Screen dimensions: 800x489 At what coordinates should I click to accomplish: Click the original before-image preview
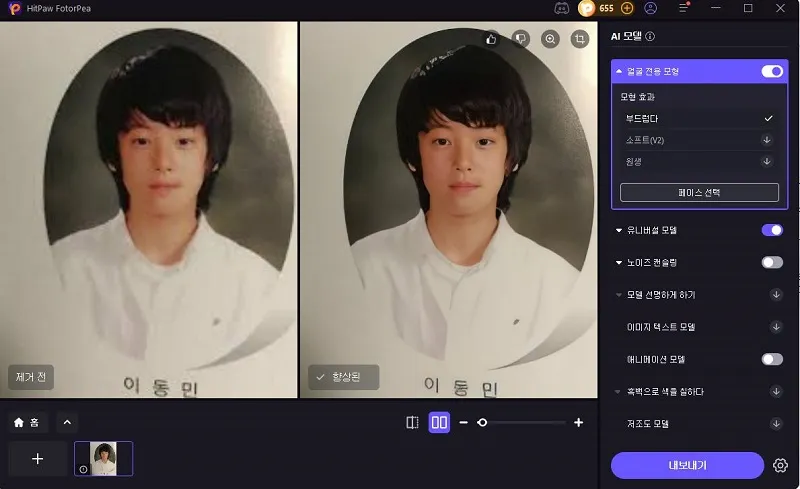148,209
